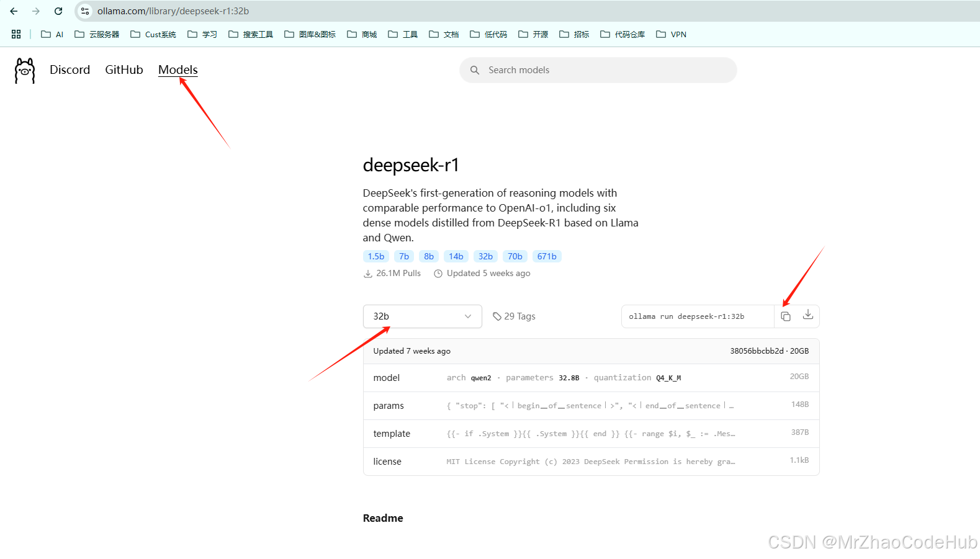The height and width of the screenshot is (559, 980).
Task: Open the model file row
Action: click(x=591, y=378)
